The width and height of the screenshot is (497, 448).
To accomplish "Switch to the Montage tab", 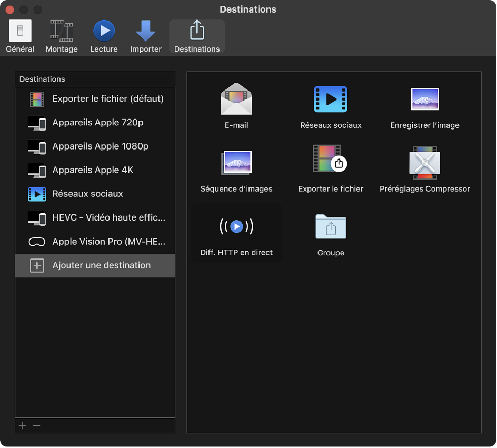I will click(x=61, y=35).
